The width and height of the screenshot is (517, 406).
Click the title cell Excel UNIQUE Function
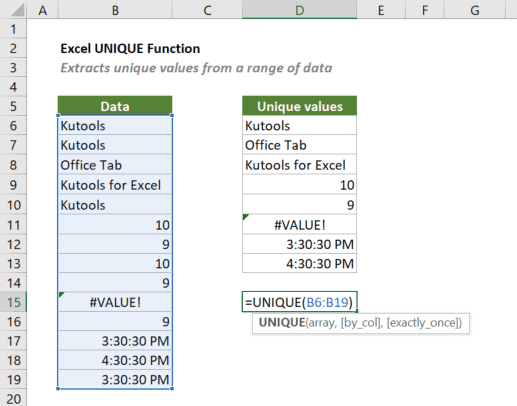(130, 49)
